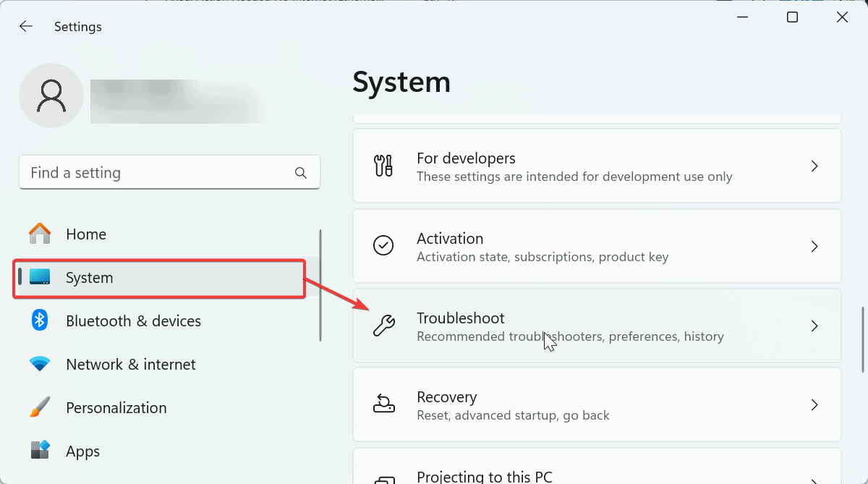Close the Settings window
The image size is (868, 484).
(842, 17)
